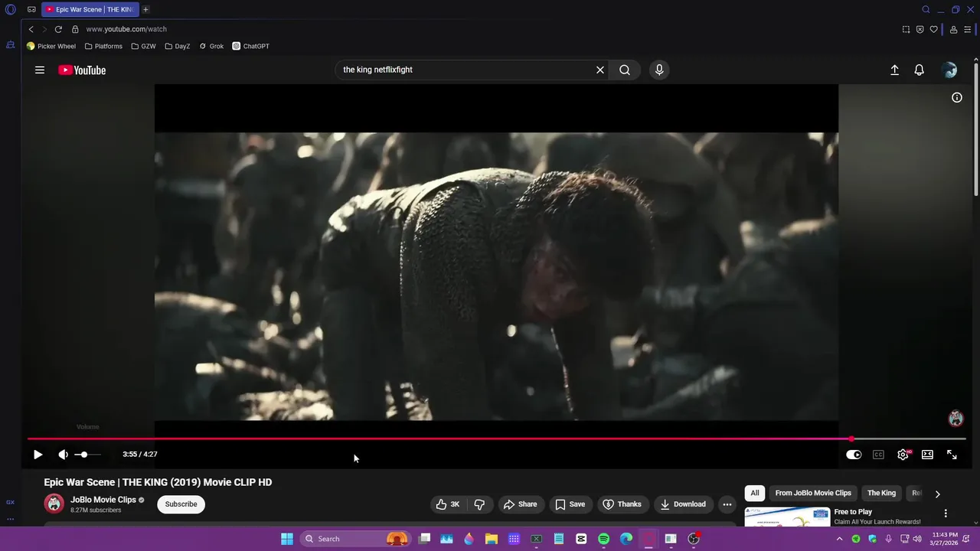Open the YouTube notifications bell

coord(920,70)
